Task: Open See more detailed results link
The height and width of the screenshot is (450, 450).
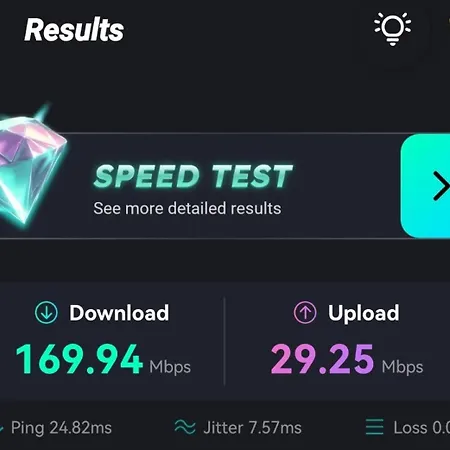Action: [187, 208]
